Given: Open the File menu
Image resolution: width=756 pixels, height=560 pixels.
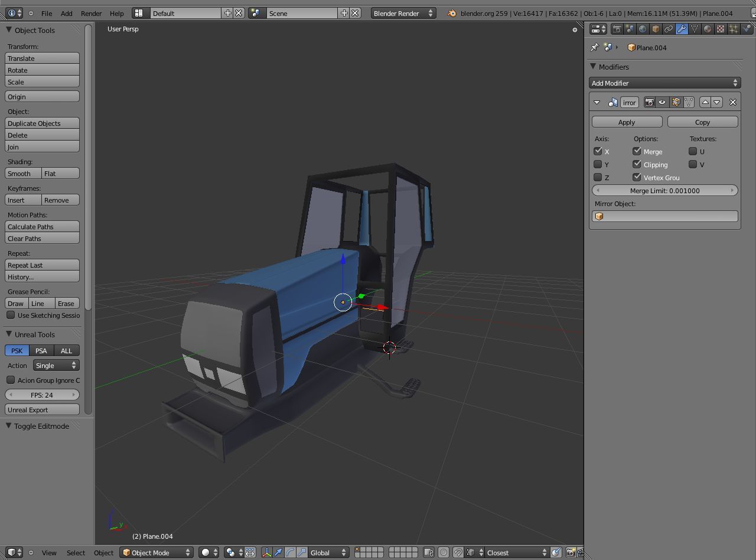Looking at the screenshot, I should 47,13.
